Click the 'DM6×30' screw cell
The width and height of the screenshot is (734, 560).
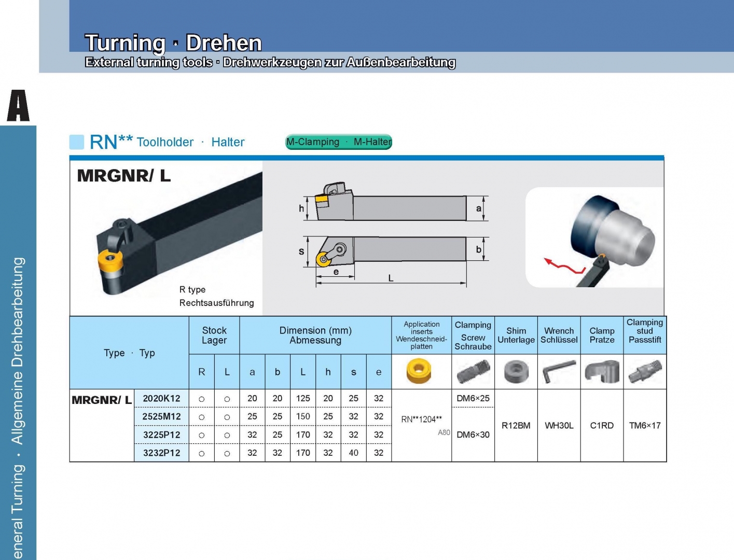click(473, 435)
